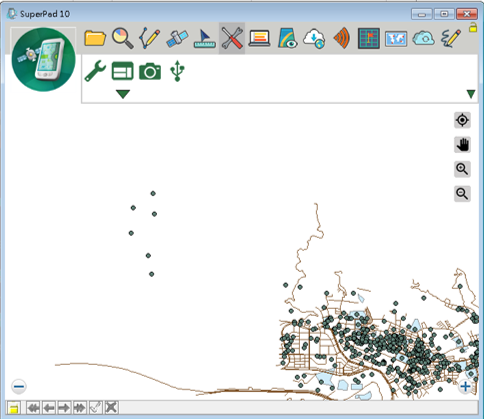Click the grid map flag icon
This screenshot has width=484, height=419.
369,39
